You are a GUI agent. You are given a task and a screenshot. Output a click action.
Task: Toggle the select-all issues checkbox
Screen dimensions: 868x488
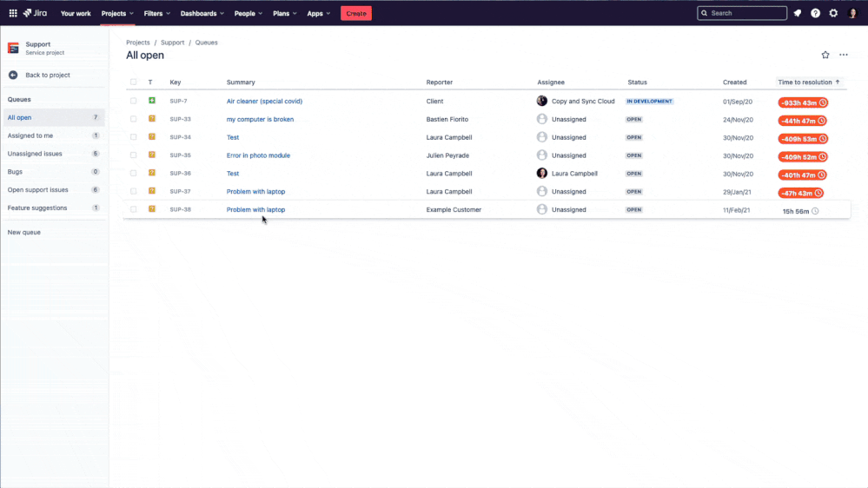point(134,82)
